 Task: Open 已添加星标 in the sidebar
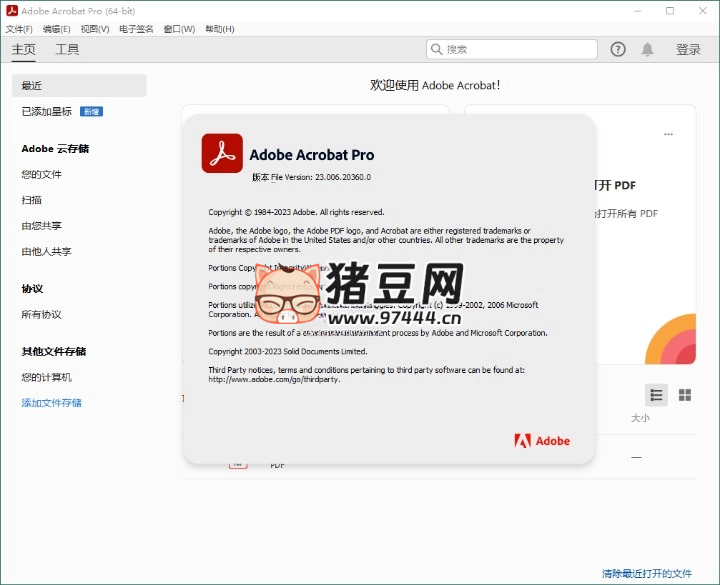pyautogui.click(x=47, y=111)
